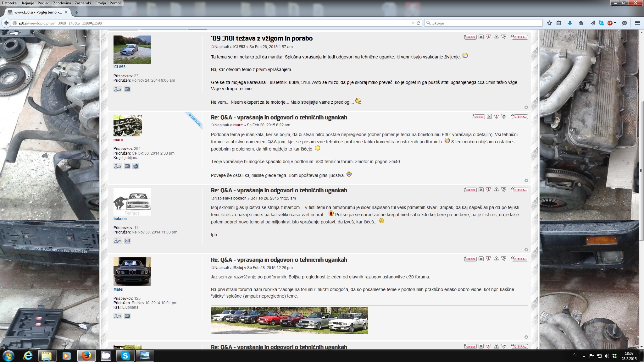
Task: Open private message icon under bokson
Action: (x=118, y=241)
